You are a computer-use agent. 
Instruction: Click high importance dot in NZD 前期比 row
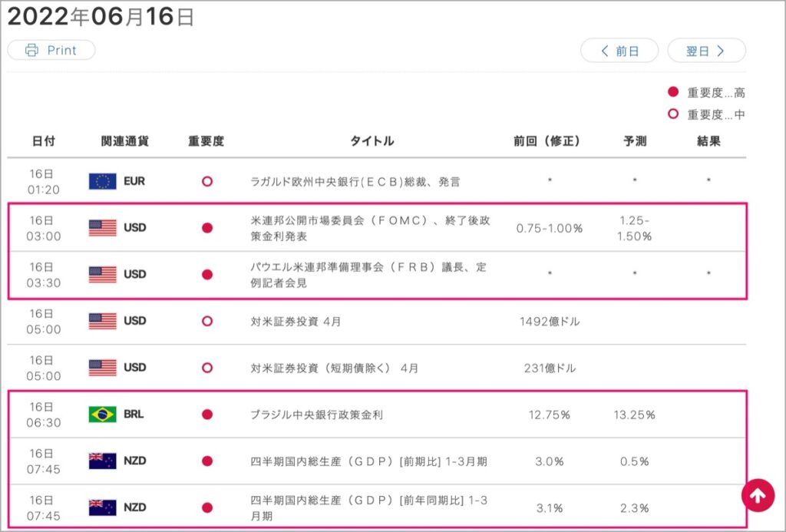point(207,461)
